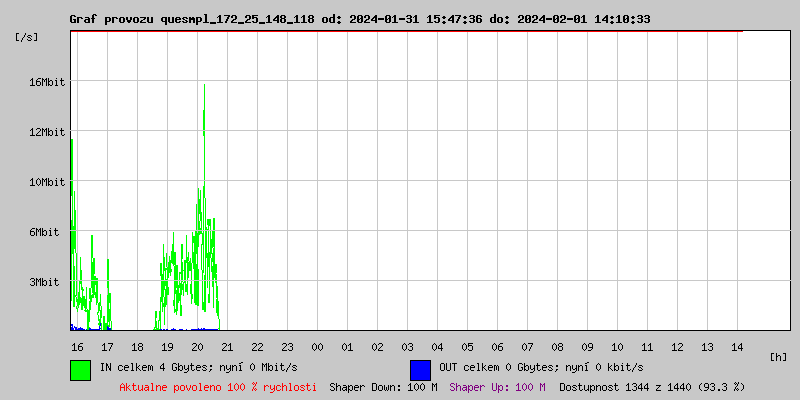800x400 pixels.
Task: Select the 6Mbit Y-axis label
Action: (44, 232)
